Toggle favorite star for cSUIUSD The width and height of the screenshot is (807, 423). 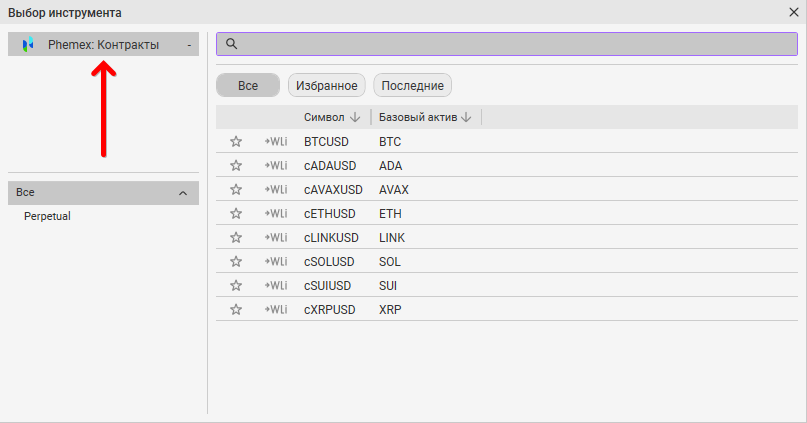[x=236, y=286]
